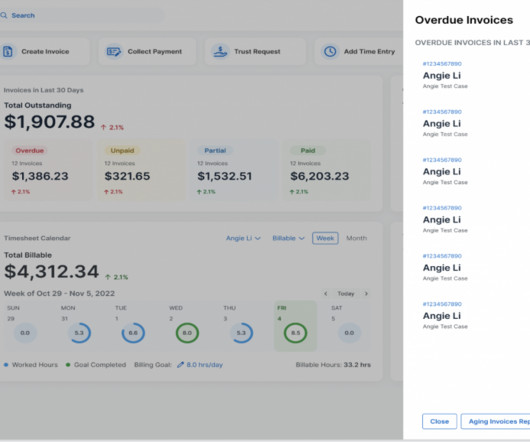Click Sunday 0.0 hours circle
The height and width of the screenshot is (442, 530).
(x=25, y=333)
